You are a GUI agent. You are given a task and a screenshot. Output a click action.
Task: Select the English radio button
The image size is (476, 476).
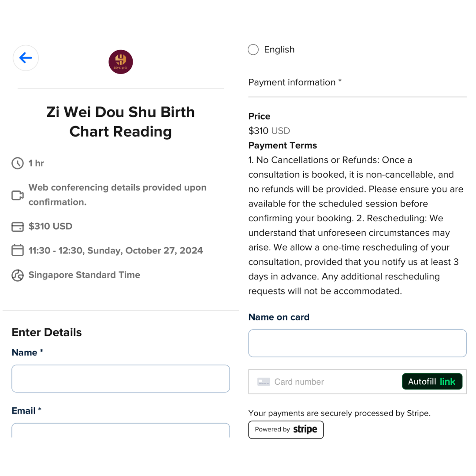tap(253, 49)
